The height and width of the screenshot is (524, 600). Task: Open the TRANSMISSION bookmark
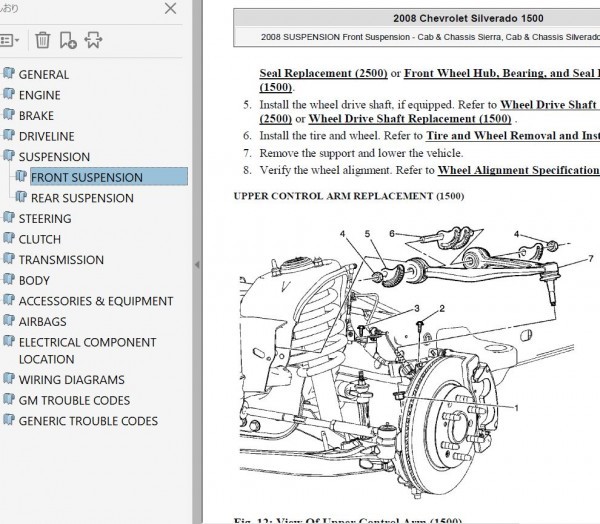click(x=61, y=260)
